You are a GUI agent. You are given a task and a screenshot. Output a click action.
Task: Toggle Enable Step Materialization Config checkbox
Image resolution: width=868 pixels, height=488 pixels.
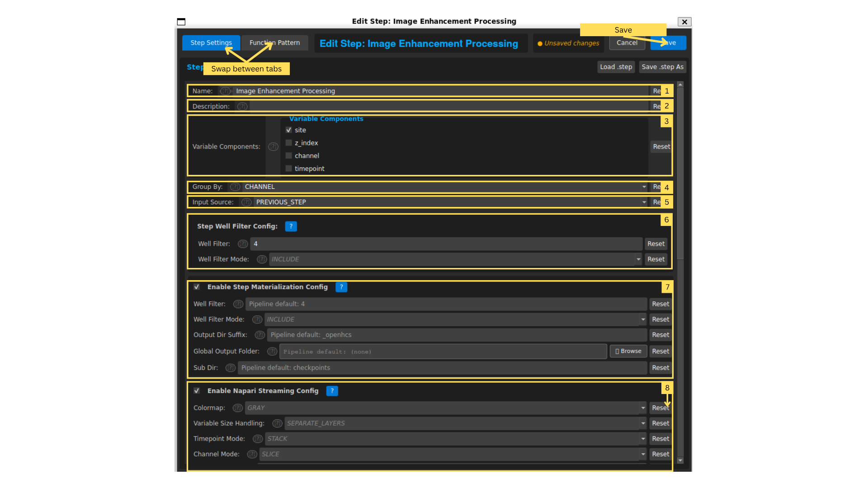(197, 287)
